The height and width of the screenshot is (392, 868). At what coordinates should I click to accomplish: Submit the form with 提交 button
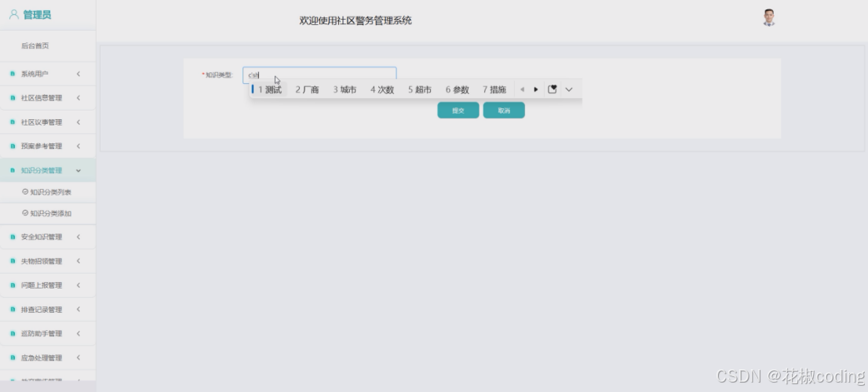[458, 111]
